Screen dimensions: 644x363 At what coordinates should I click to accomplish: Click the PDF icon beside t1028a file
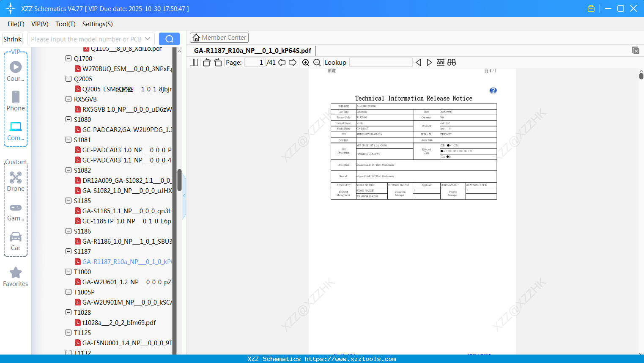pos(78,322)
